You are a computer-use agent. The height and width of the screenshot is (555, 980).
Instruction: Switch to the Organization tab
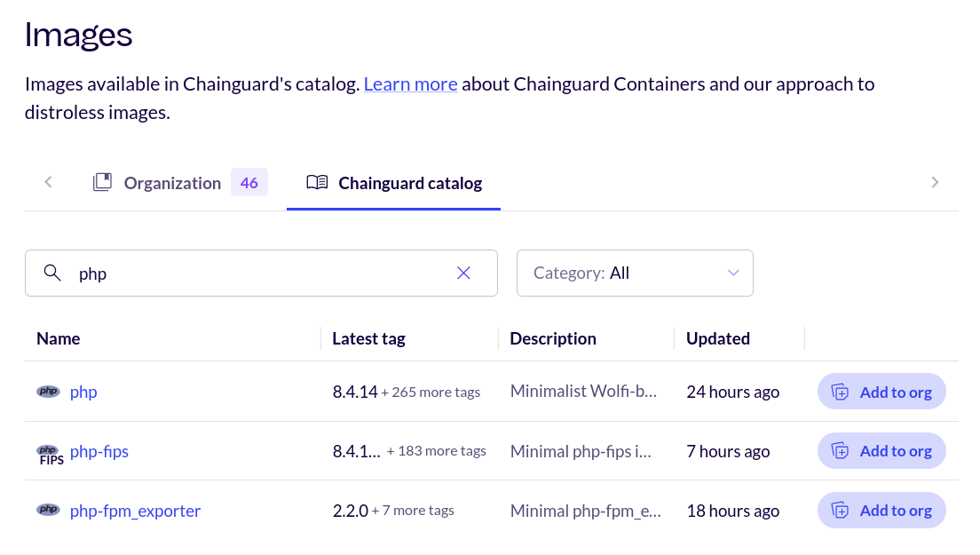172,182
